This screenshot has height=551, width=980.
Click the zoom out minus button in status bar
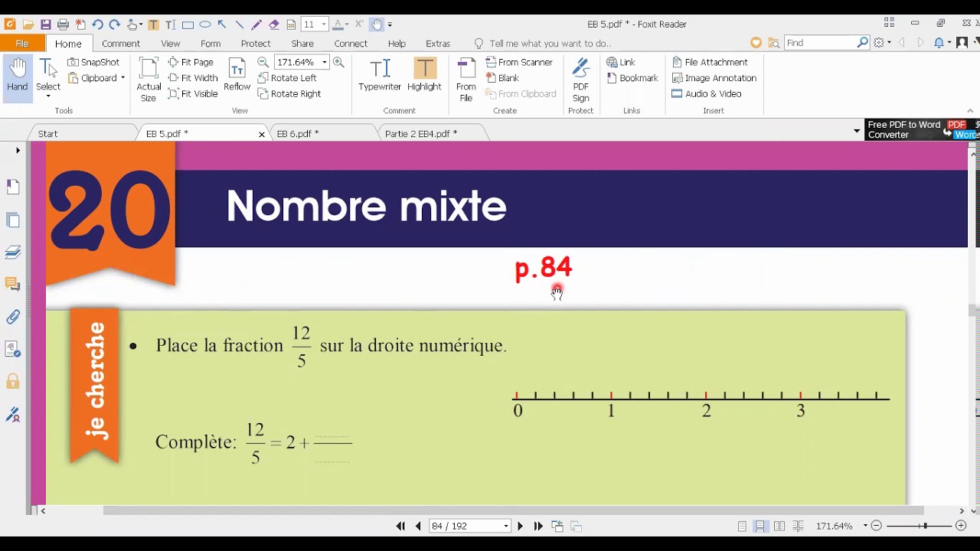(877, 526)
